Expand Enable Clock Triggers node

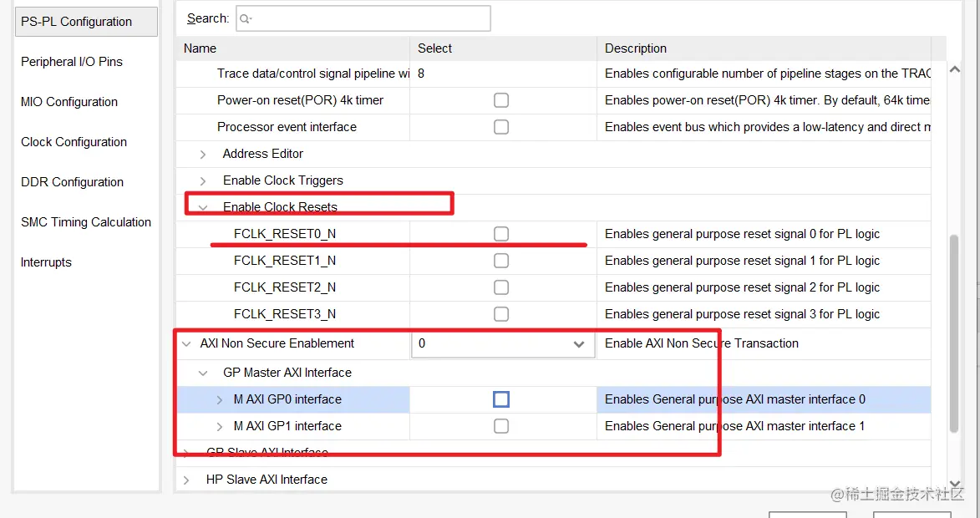pyautogui.click(x=202, y=181)
